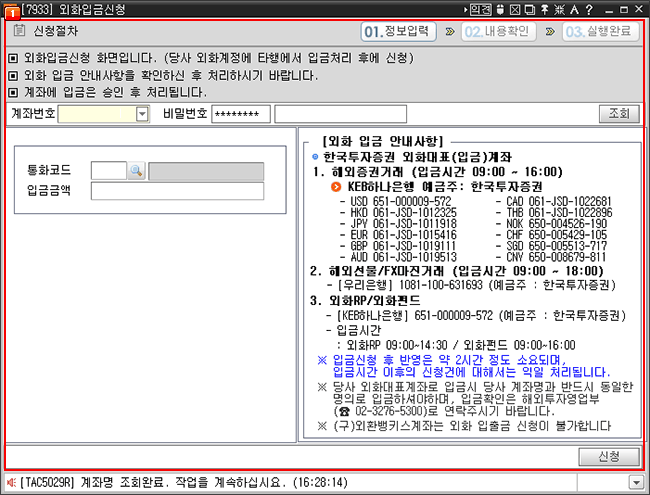The width and height of the screenshot is (650, 495).
Task: Click the '3. 외화RP/외화펀드' heading
Action: coord(365,300)
